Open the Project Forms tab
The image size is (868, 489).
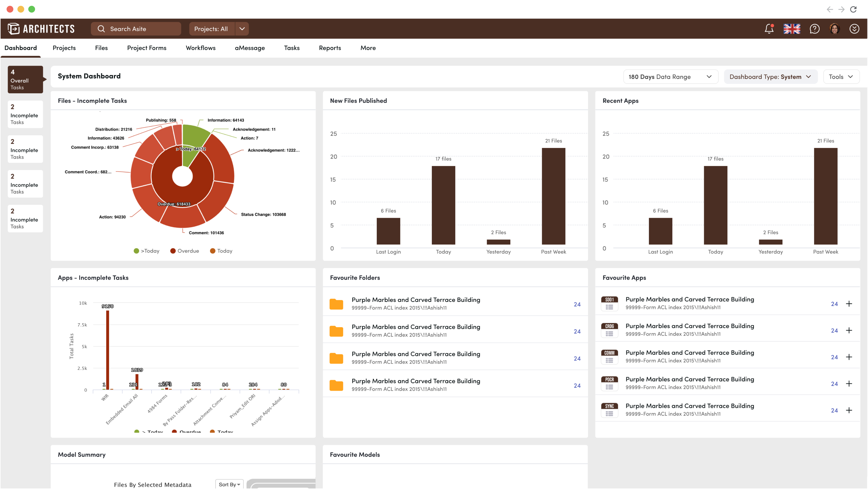[146, 48]
